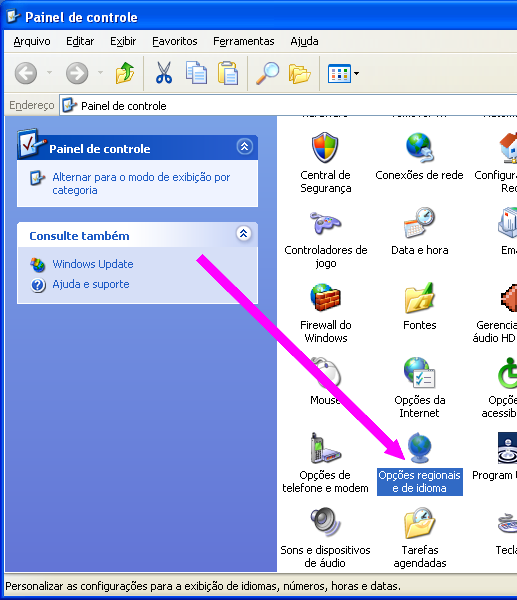This screenshot has width=517, height=600.
Task: Click the Cut scissors toolbar button
Action: click(x=164, y=73)
